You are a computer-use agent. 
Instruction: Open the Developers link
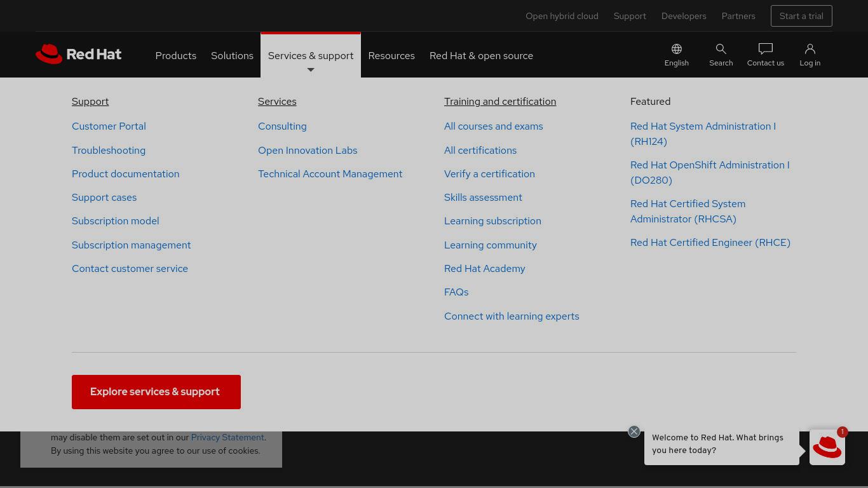click(x=684, y=16)
